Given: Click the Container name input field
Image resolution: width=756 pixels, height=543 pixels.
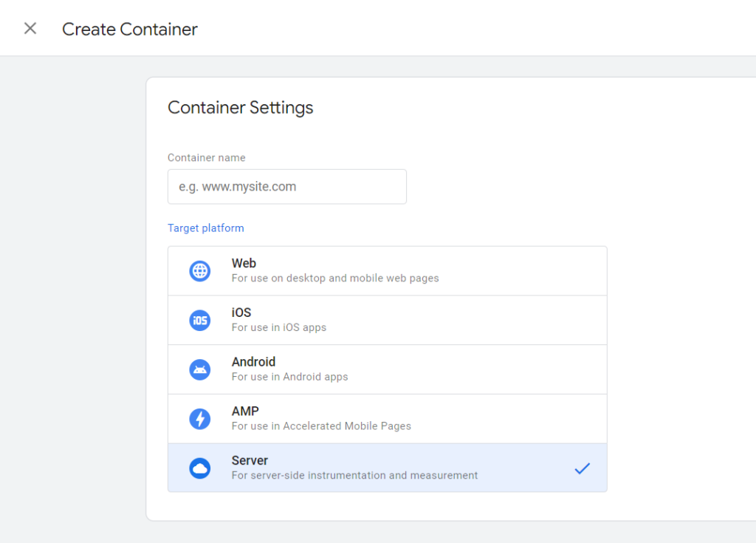Looking at the screenshot, I should pyautogui.click(x=286, y=187).
